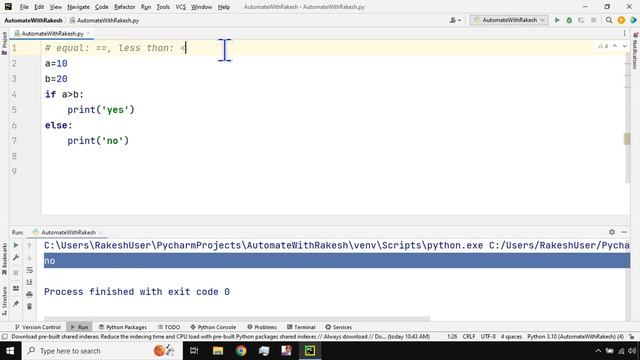The width and height of the screenshot is (640, 360).
Task: Open the TODO tool window
Action: click(x=169, y=327)
